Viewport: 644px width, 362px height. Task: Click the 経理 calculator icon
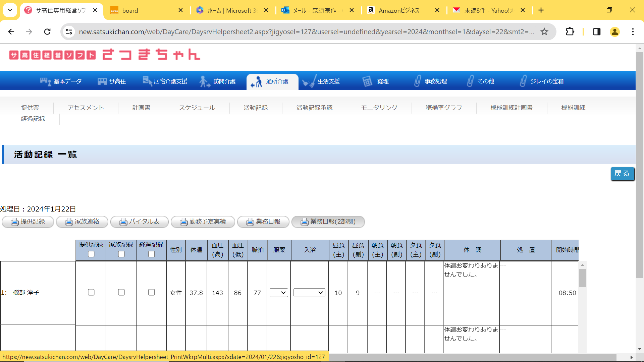[x=367, y=81]
